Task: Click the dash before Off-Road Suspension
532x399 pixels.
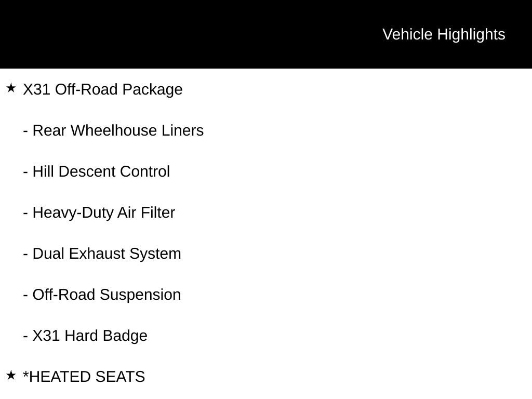Action: [x=25, y=295]
